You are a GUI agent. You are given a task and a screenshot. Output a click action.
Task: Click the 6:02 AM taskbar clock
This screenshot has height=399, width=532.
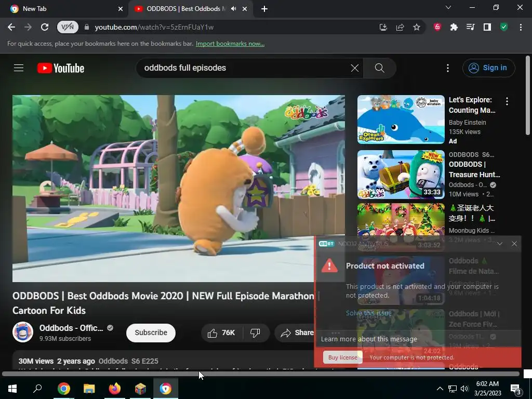pos(487,389)
